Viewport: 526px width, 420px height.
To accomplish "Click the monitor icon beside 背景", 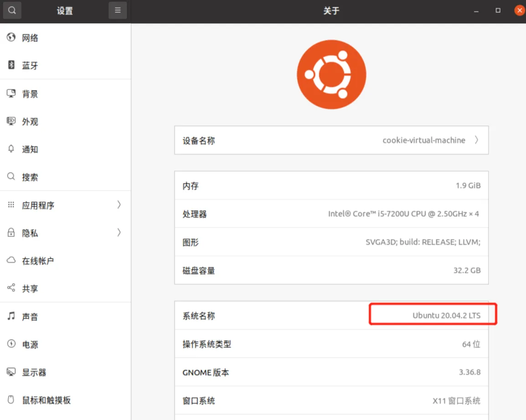I will coord(11,93).
